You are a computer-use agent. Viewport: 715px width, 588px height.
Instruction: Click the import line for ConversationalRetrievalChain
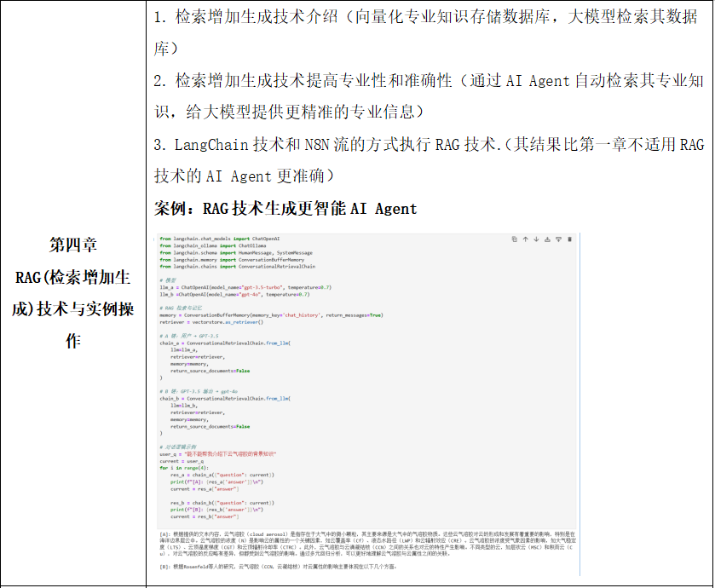tap(238, 267)
